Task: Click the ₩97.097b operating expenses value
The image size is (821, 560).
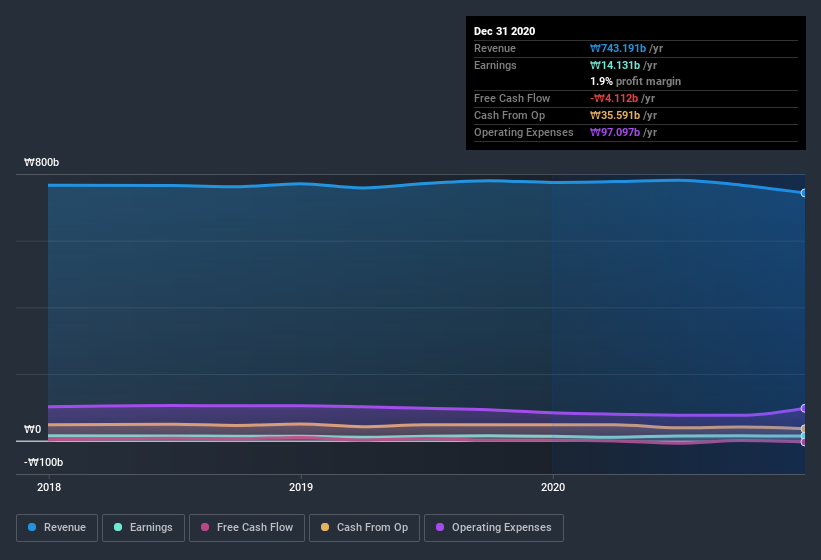Action: (x=615, y=132)
